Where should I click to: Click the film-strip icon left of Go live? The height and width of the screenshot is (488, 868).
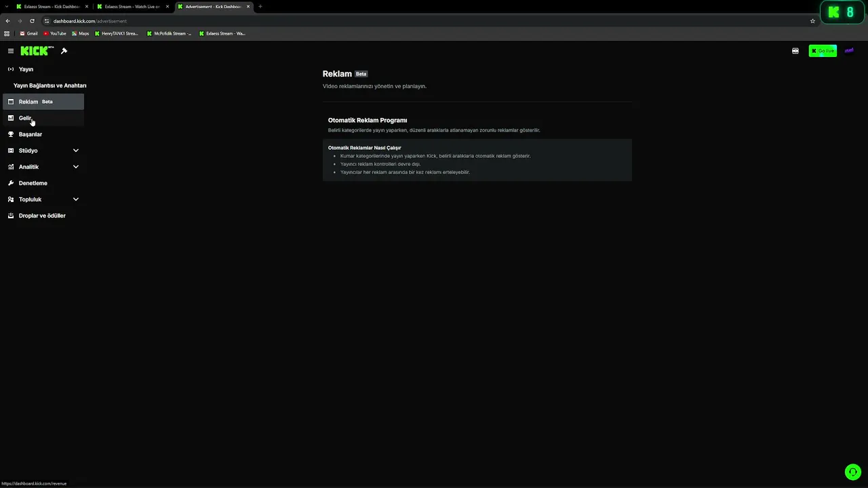point(795,51)
